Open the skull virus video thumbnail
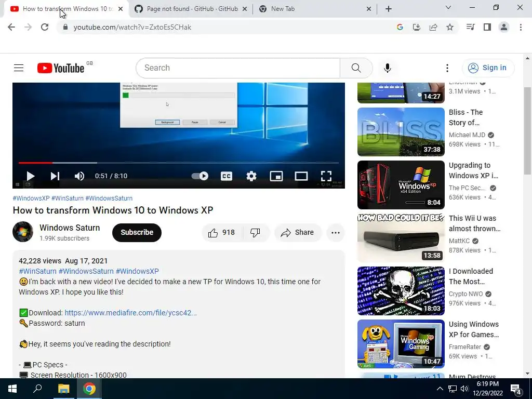Viewport: 532px width, 399px height. coord(401,291)
